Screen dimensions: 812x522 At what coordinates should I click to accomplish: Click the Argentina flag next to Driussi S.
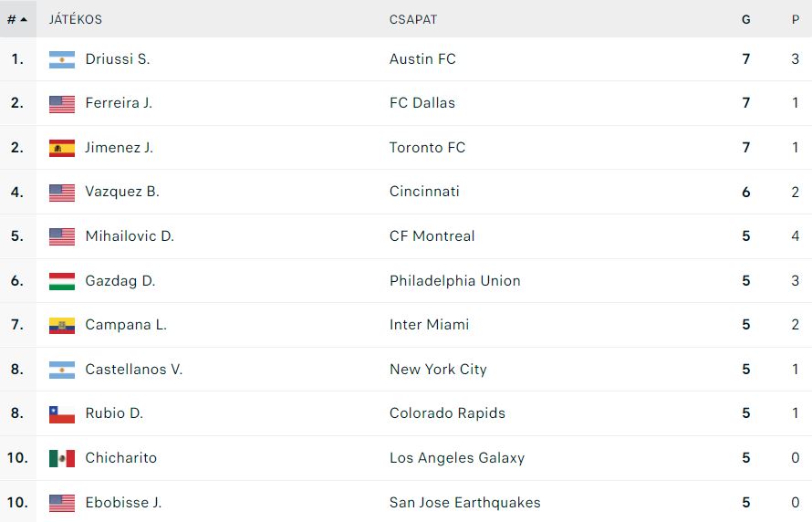click(x=62, y=59)
